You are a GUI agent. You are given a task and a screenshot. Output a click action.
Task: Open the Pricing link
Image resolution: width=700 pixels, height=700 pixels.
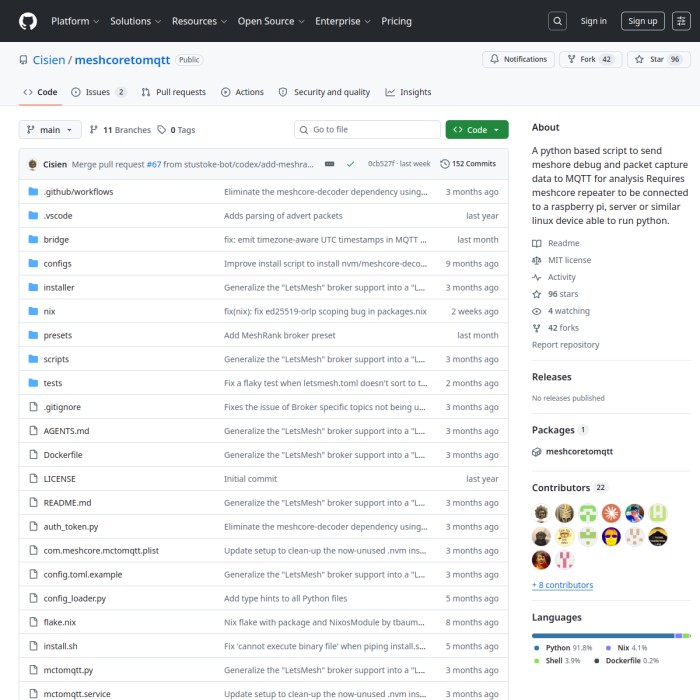[396, 21]
